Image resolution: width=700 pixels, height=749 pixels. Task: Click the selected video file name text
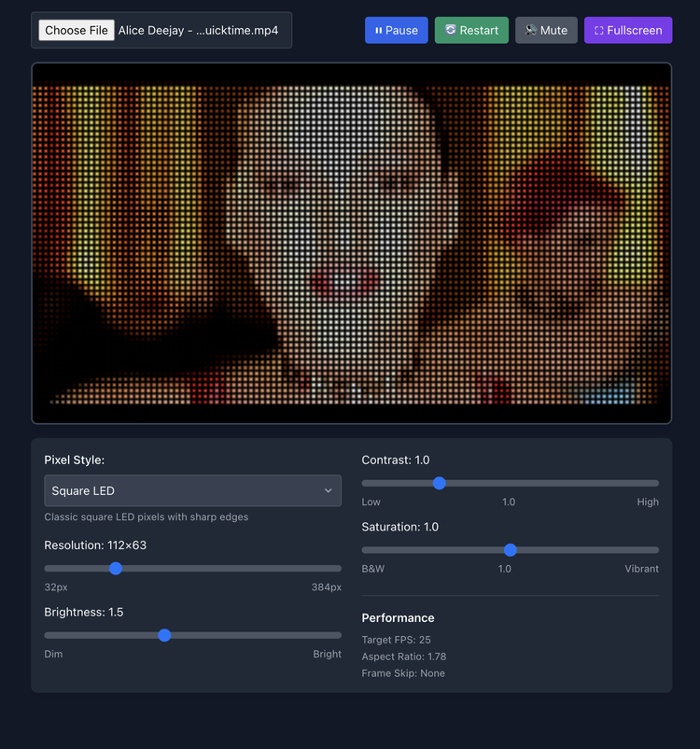tap(198, 30)
